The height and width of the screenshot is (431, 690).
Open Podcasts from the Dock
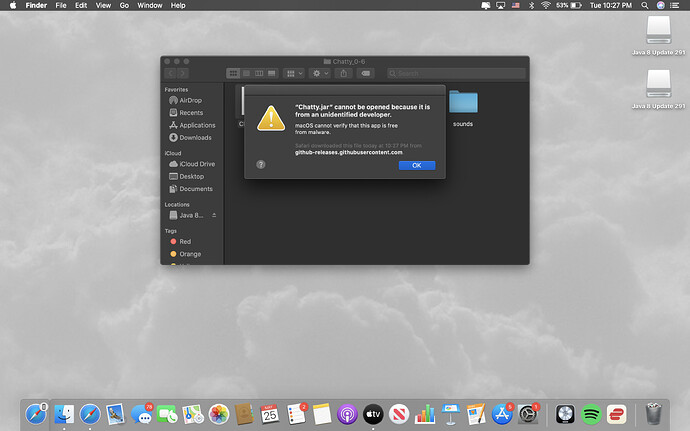click(347, 414)
